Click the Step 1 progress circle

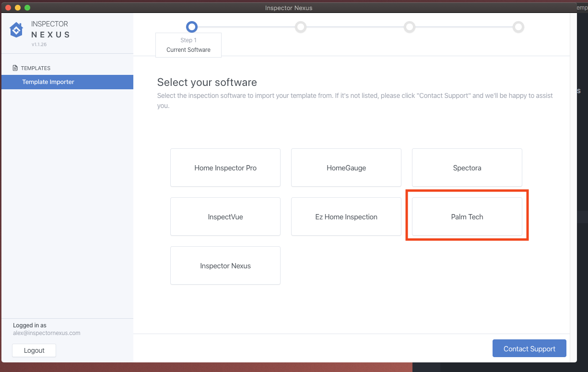[x=191, y=27]
